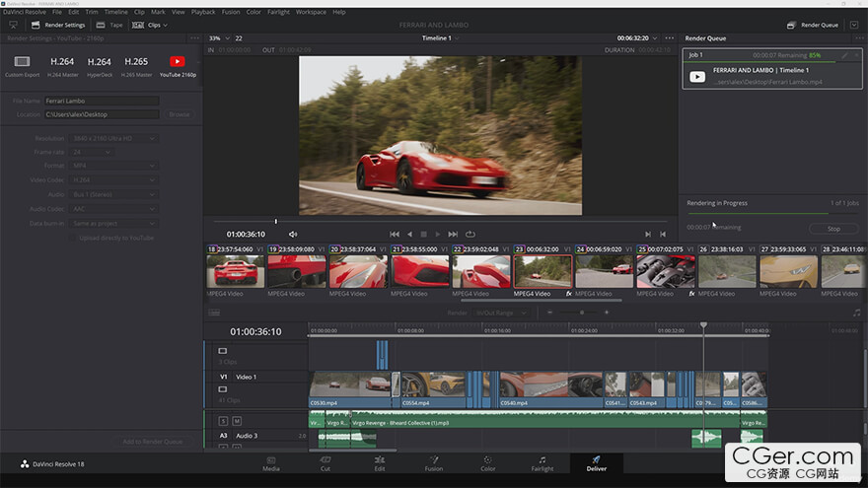Viewport: 868px width, 488px height.
Task: Open the File menu
Action: pyautogui.click(x=57, y=12)
